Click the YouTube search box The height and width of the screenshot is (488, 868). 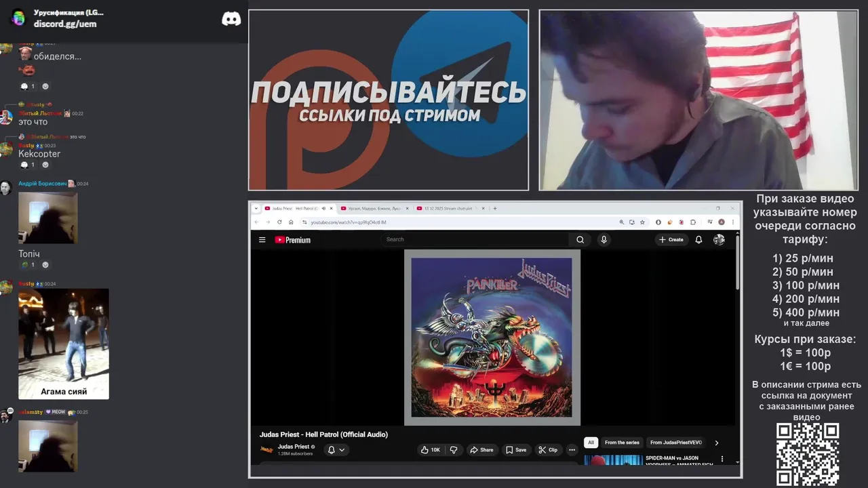click(476, 239)
